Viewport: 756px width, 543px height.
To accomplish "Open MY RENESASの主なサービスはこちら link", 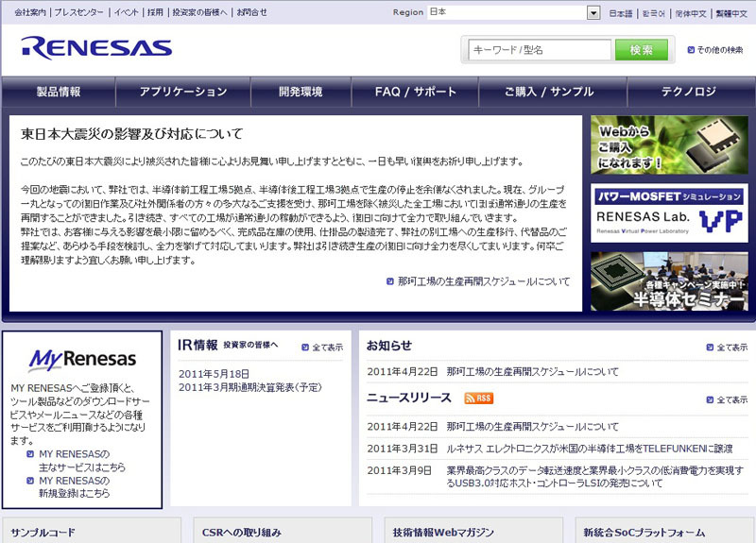I will 82,461.
